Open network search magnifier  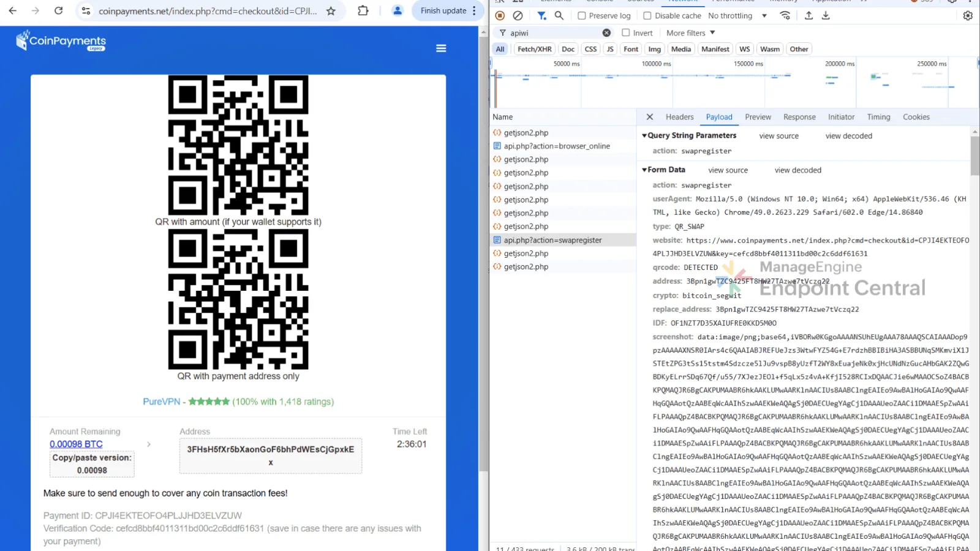[559, 16]
